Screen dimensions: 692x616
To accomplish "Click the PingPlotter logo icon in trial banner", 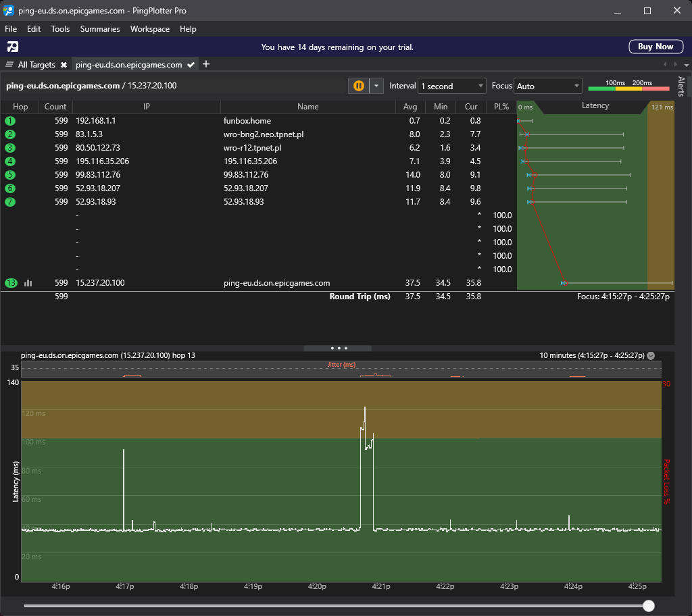I will pos(13,47).
